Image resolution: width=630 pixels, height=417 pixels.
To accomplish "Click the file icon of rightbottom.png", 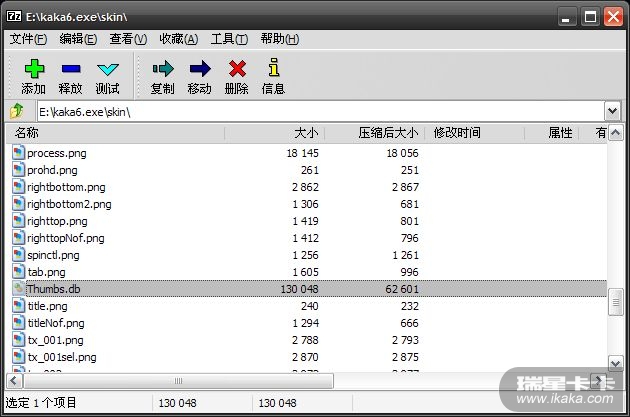I will (x=18, y=187).
